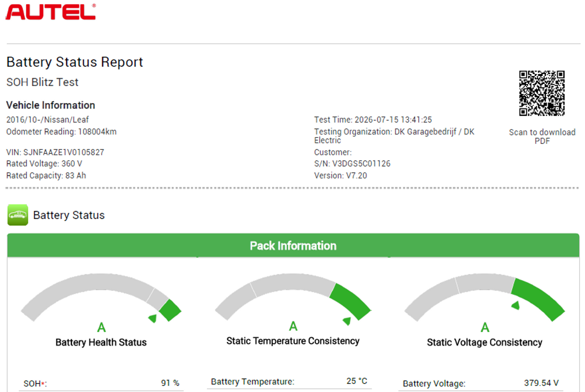The image size is (585, 392).
Task: Click the Battery Health Status gauge
Action: point(101,297)
